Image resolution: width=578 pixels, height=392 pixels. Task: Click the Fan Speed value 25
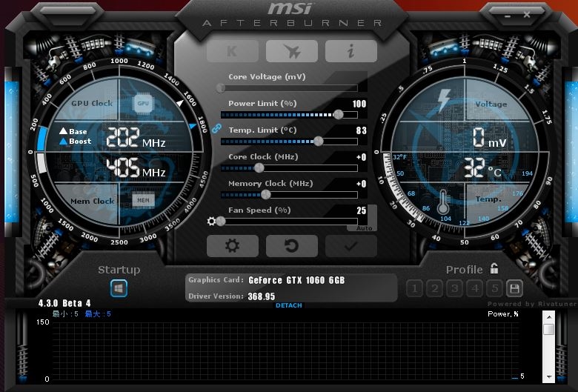point(362,210)
